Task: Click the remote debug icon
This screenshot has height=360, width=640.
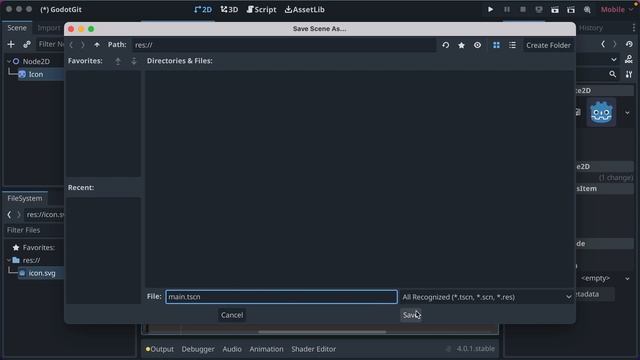Action: [x=539, y=9]
